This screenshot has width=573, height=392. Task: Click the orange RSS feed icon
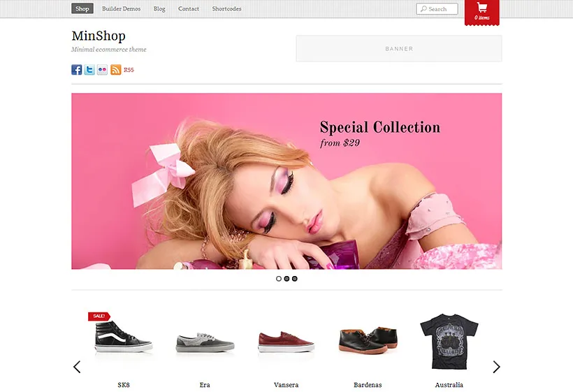click(116, 69)
